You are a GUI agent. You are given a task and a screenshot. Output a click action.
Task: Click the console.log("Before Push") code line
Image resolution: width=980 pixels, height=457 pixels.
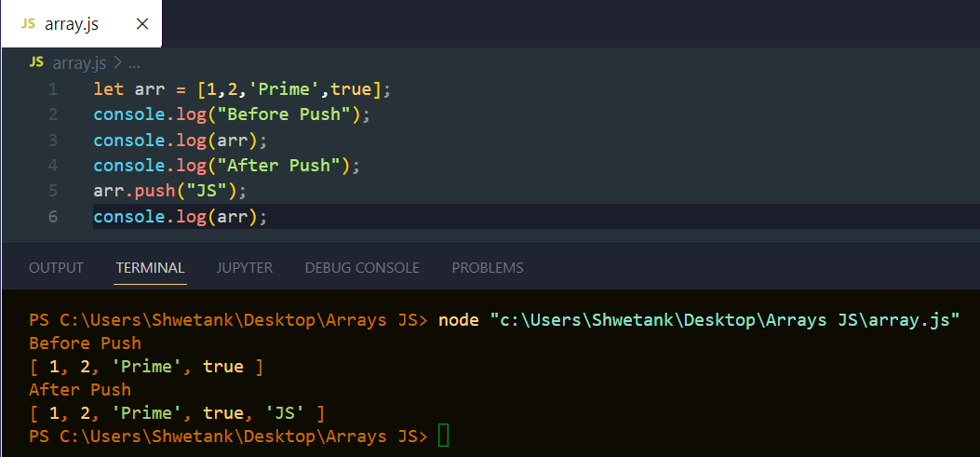(232, 115)
